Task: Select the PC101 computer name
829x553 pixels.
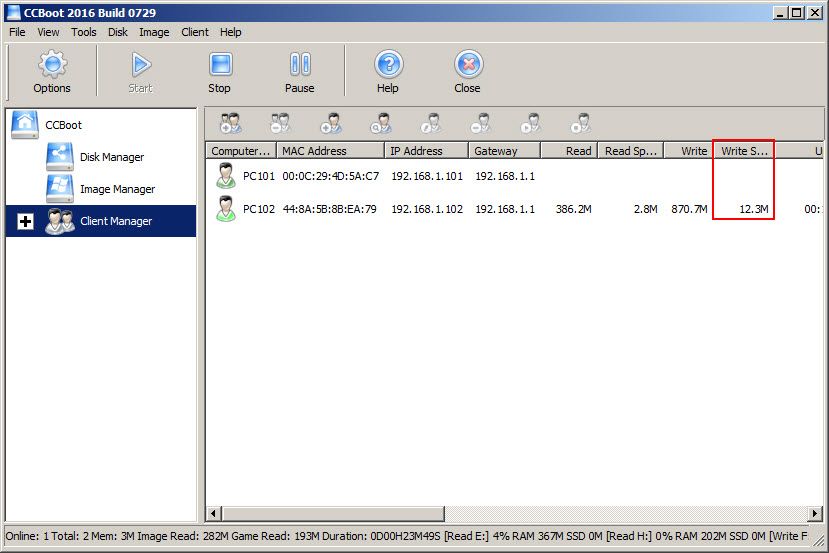Action: (x=259, y=176)
